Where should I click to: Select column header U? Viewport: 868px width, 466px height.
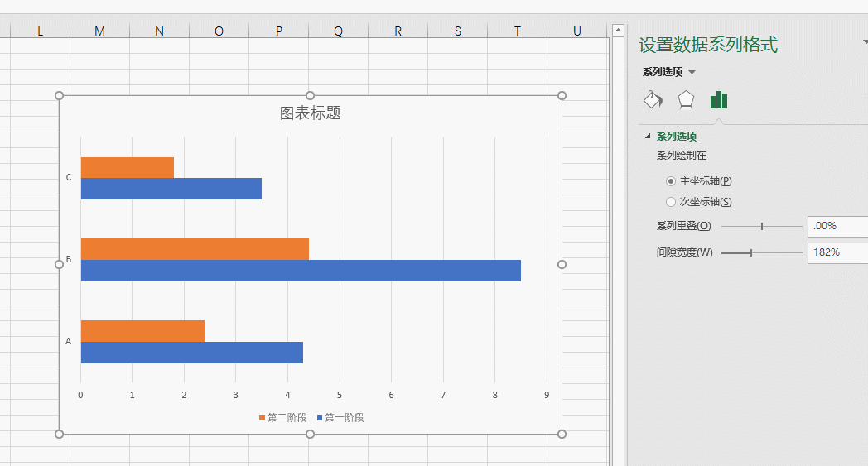pyautogui.click(x=577, y=31)
